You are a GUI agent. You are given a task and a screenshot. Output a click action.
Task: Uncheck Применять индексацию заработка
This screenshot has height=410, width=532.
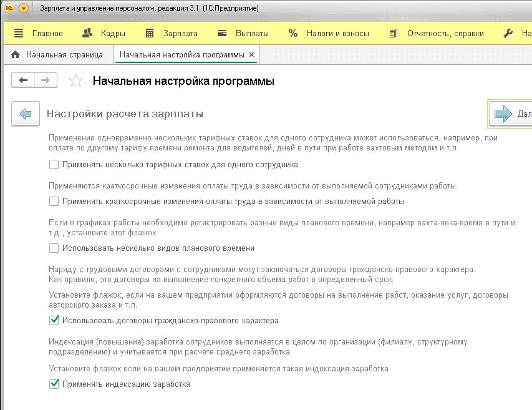54,384
